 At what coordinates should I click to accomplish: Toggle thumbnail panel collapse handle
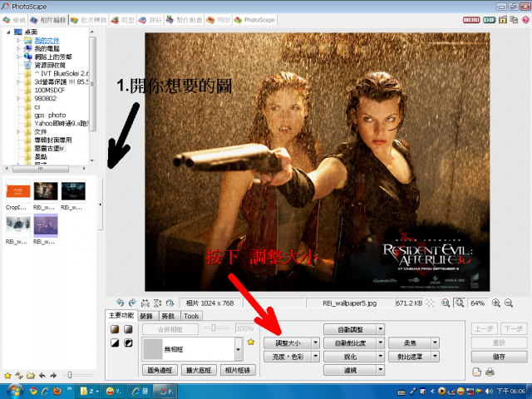[x=100, y=204]
